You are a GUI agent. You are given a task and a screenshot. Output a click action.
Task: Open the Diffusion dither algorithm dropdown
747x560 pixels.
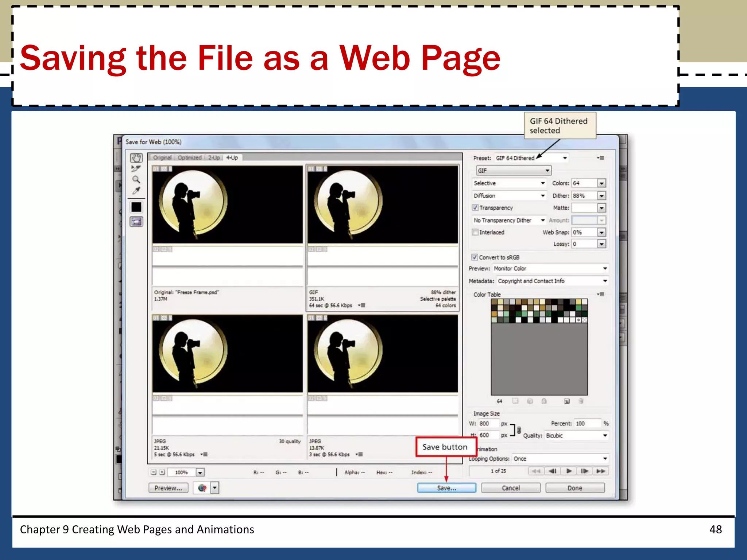pos(510,195)
